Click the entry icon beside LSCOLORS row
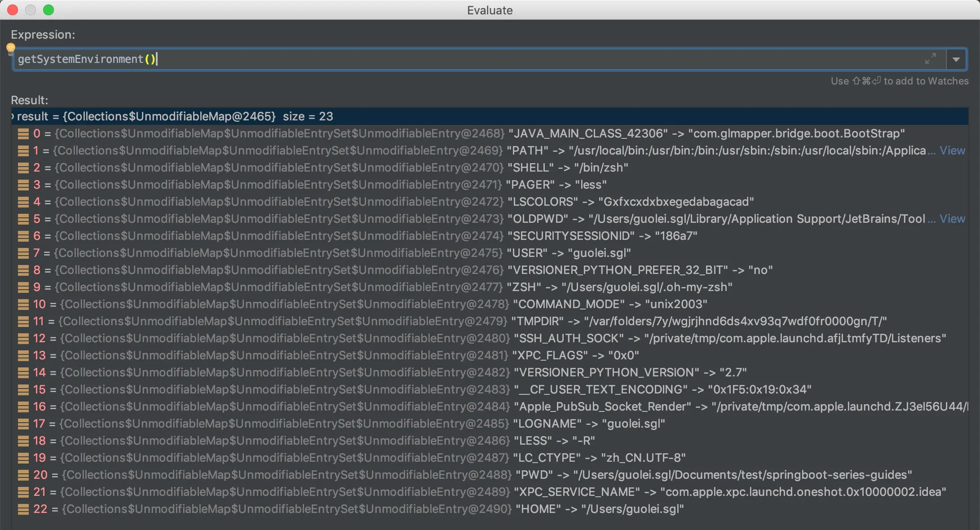Image resolution: width=980 pixels, height=530 pixels. pyautogui.click(x=23, y=202)
